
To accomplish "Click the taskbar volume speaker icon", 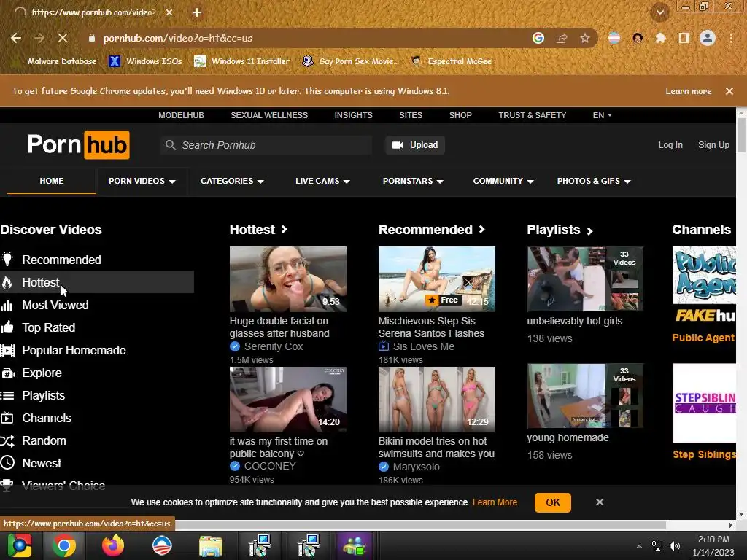I will 675,546.
